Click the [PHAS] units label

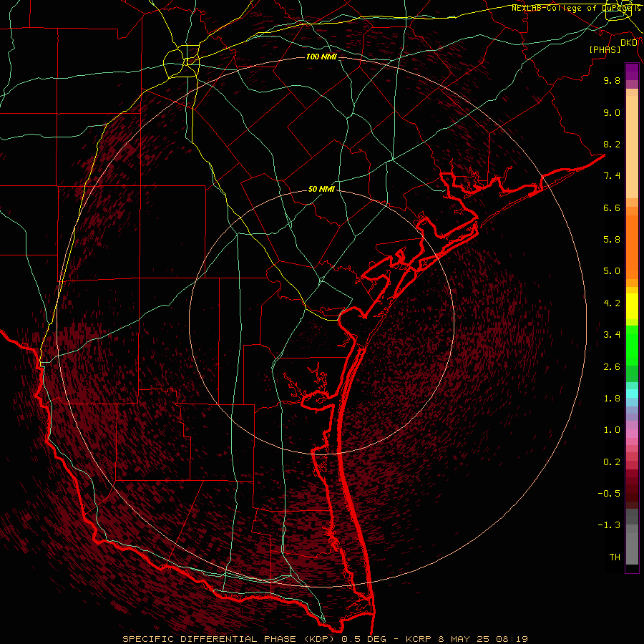(x=605, y=49)
